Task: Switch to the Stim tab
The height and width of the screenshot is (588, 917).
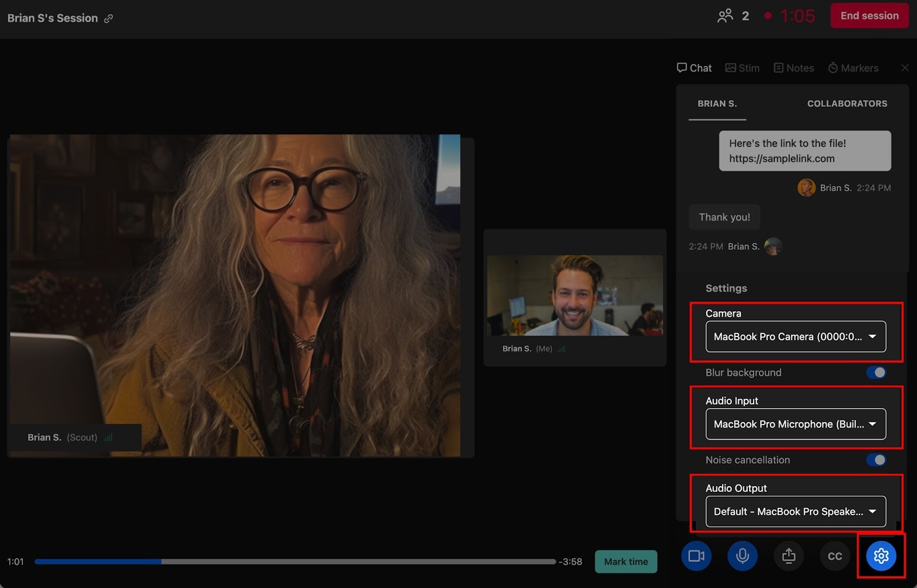Action: [x=742, y=68]
